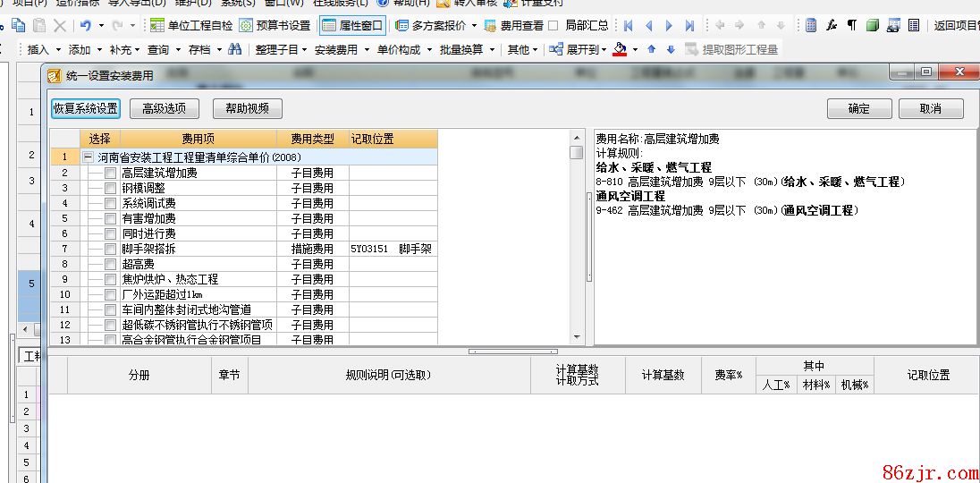Collapse the 河南省安装工程 tree node
Viewport: 980px width, 483px height.
pos(89,157)
